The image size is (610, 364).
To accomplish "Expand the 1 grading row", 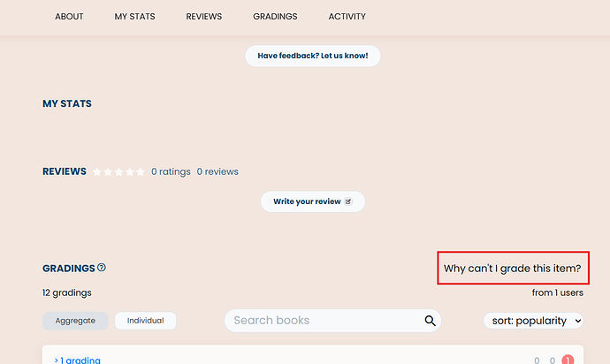I will pos(78,360).
